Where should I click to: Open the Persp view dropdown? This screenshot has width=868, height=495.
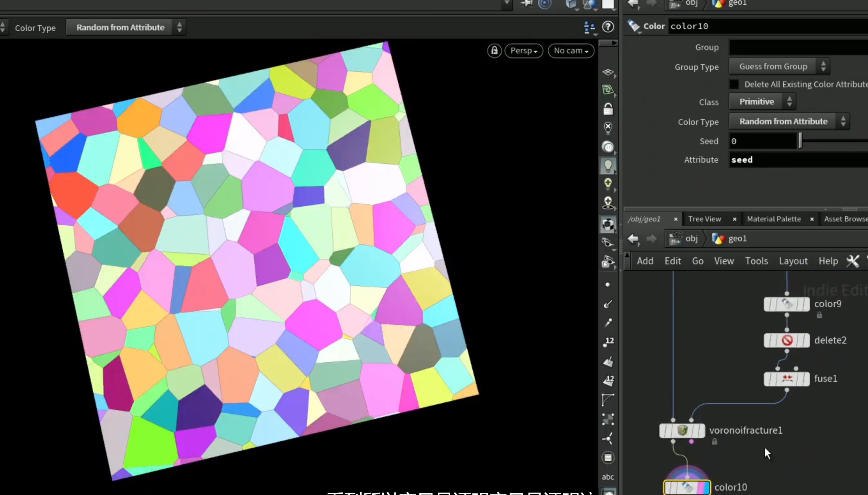click(x=524, y=51)
